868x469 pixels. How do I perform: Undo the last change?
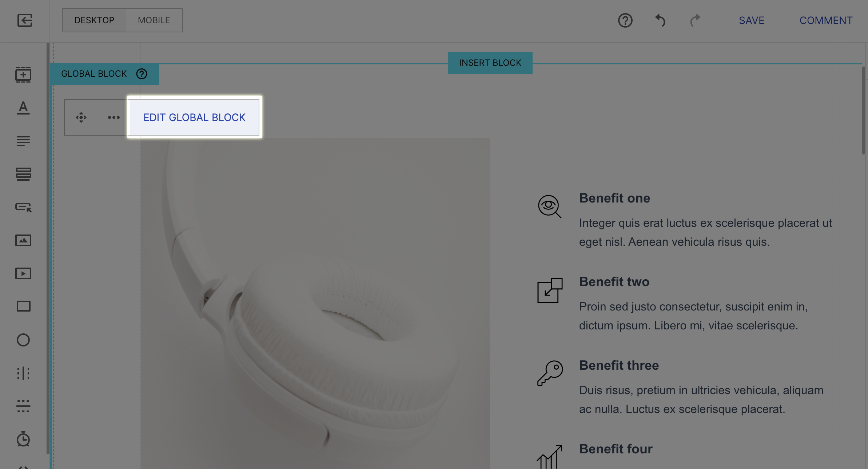pyautogui.click(x=660, y=20)
